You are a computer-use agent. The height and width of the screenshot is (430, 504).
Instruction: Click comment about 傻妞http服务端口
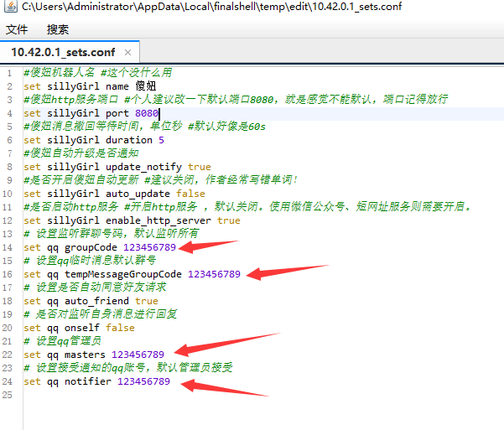click(236, 100)
